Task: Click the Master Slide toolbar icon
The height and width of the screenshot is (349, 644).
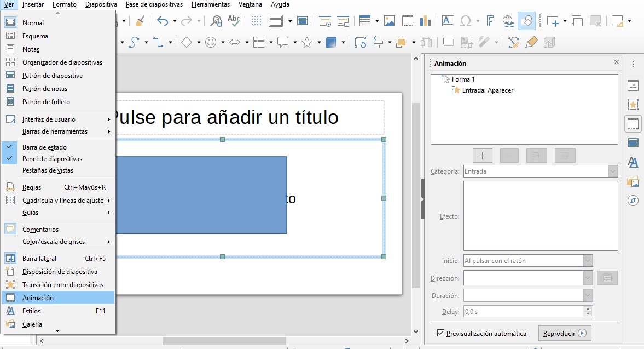Action: pos(303,21)
